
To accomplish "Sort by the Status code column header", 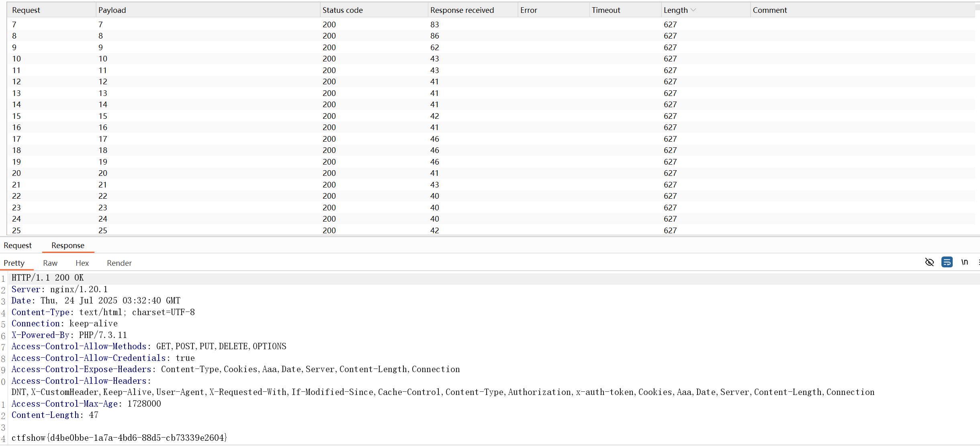I will coord(342,10).
